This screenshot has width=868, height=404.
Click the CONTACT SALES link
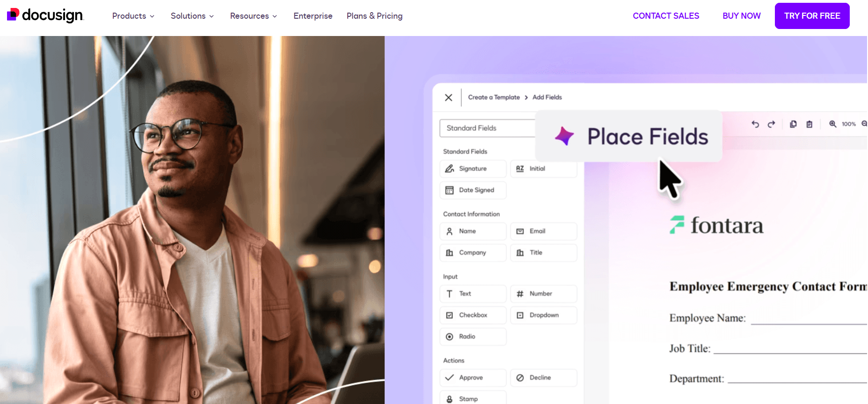click(666, 16)
